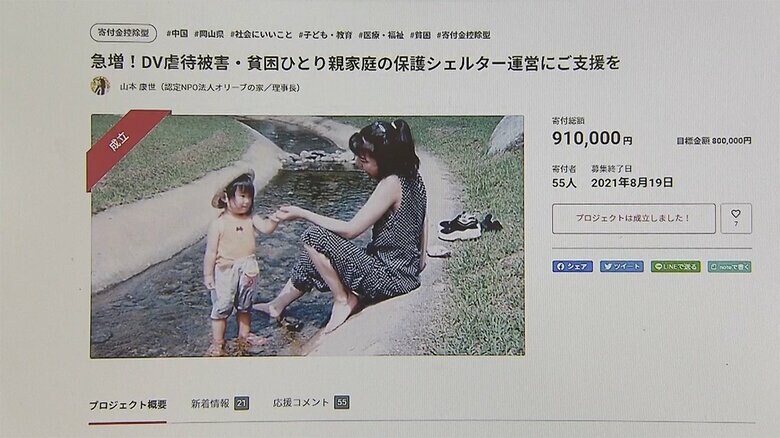Open the #医療・福祉 hashtag link
This screenshot has height=438, width=780.
click(381, 35)
